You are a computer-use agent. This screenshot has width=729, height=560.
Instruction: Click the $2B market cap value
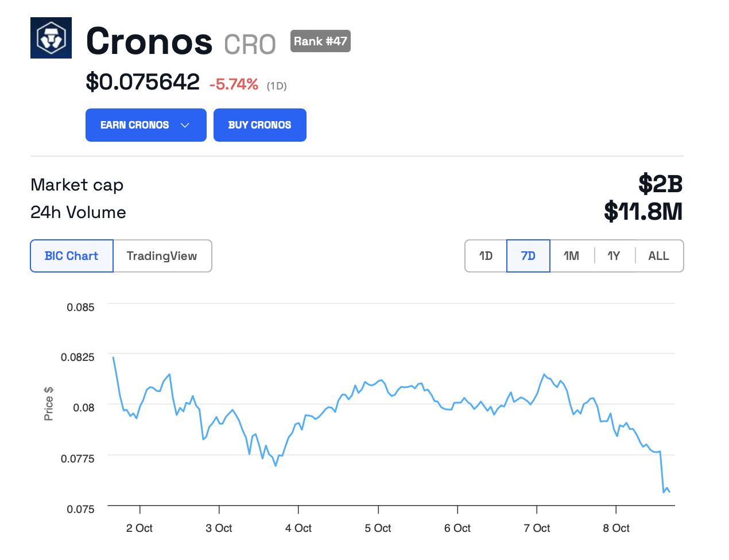[x=660, y=184]
